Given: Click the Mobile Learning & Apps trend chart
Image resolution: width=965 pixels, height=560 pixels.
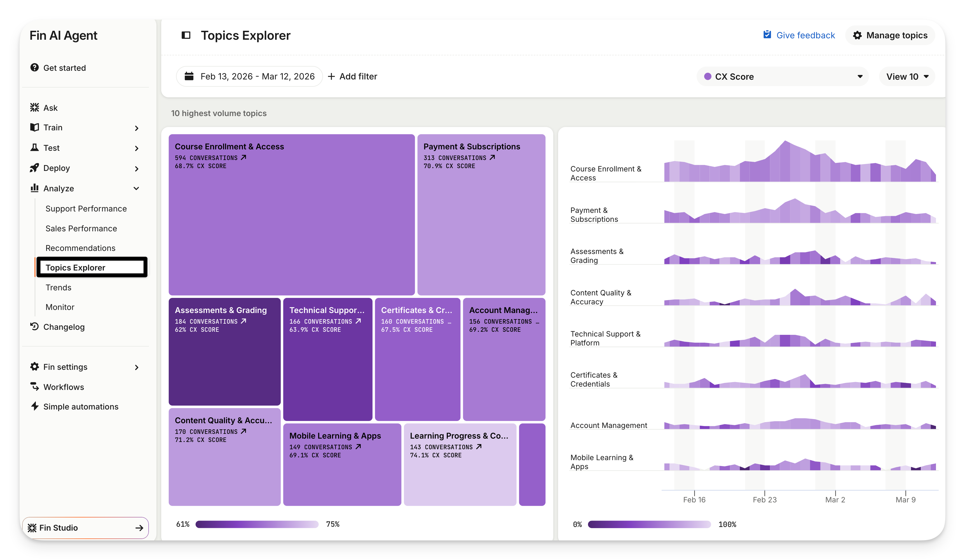Looking at the screenshot, I should pos(800,464).
